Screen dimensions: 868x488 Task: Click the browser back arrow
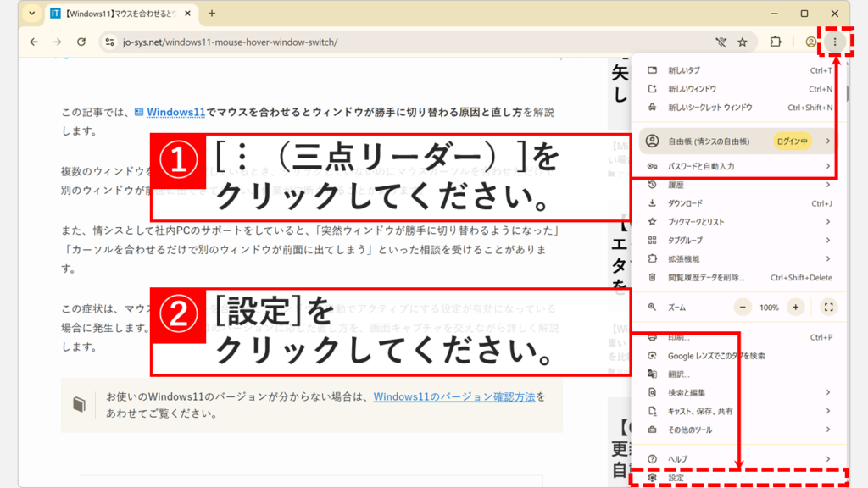(34, 42)
